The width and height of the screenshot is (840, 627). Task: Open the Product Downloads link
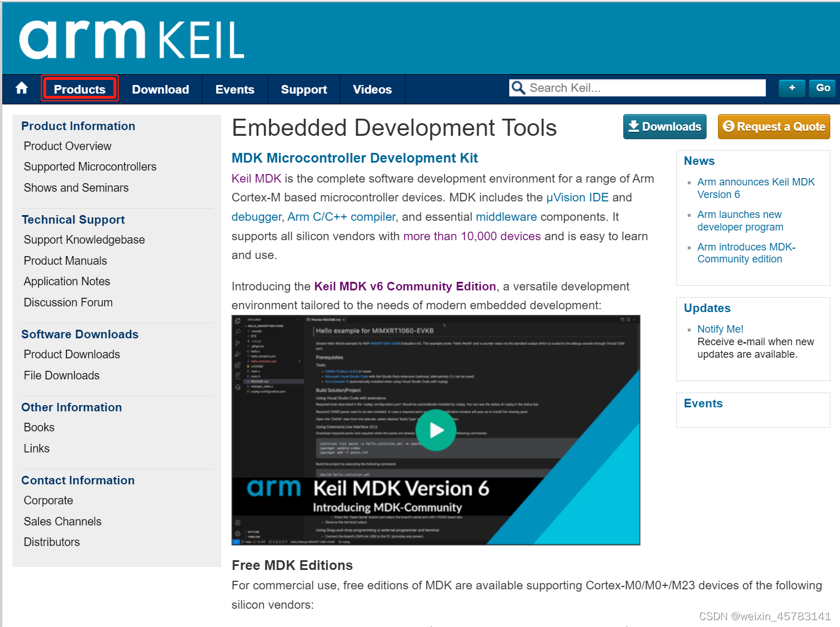(x=72, y=354)
